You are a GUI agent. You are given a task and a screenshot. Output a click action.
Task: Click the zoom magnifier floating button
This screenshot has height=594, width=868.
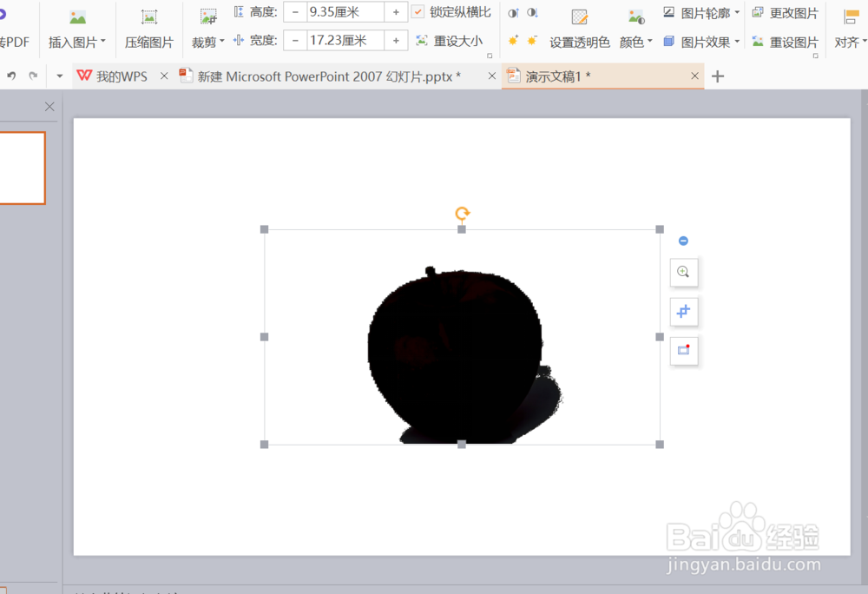pos(684,273)
